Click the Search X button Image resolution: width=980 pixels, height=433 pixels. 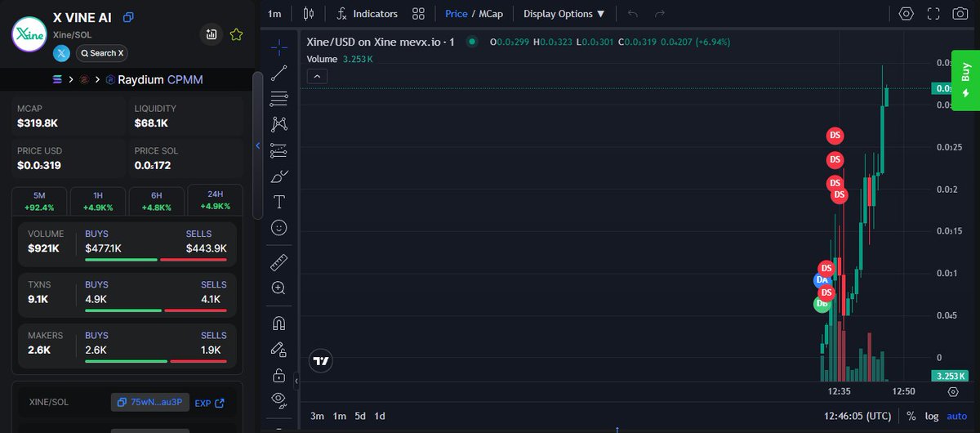tap(102, 53)
